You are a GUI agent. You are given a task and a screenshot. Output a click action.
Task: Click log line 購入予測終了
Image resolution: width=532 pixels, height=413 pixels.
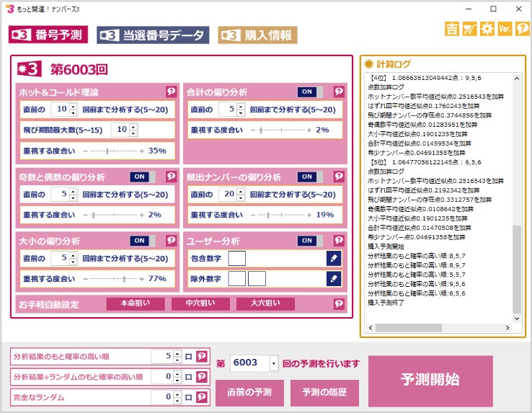pyautogui.click(x=386, y=303)
